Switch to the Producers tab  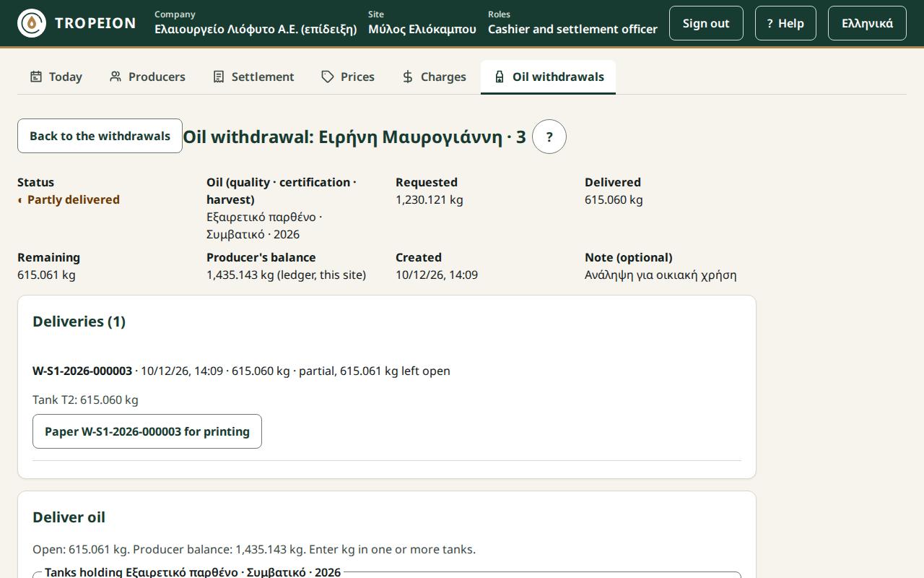click(x=147, y=77)
